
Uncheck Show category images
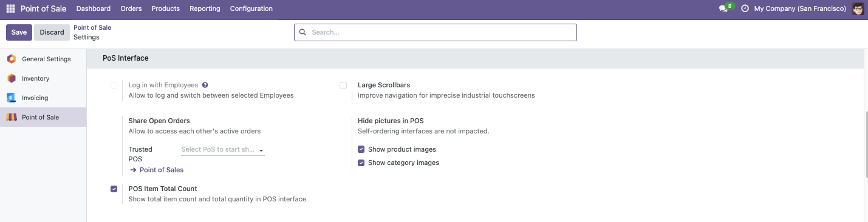point(361,163)
